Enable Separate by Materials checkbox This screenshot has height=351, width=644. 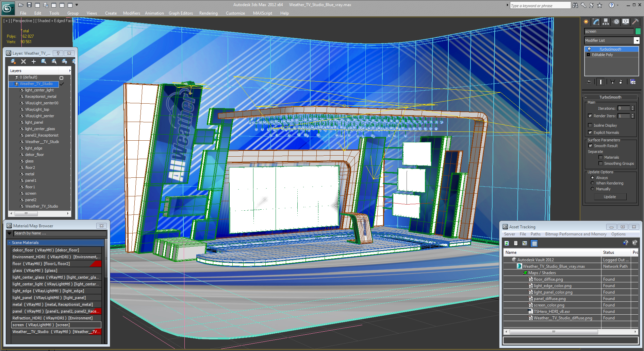[x=601, y=157]
